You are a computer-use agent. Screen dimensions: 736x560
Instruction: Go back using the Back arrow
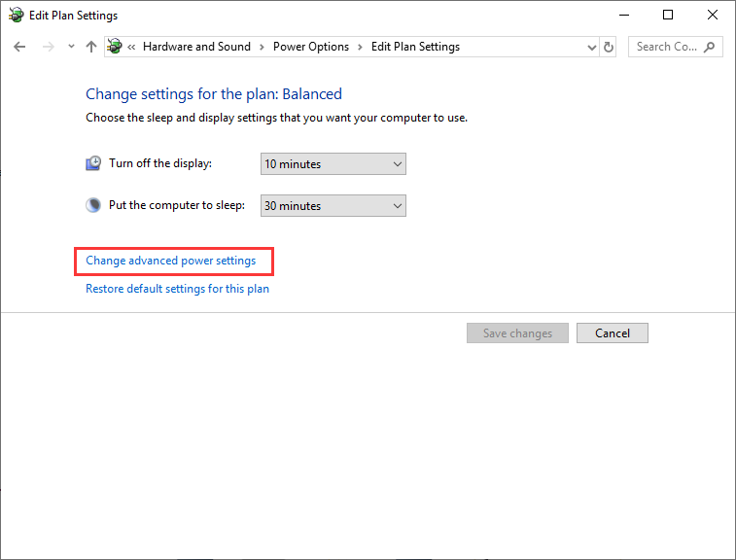(x=19, y=47)
